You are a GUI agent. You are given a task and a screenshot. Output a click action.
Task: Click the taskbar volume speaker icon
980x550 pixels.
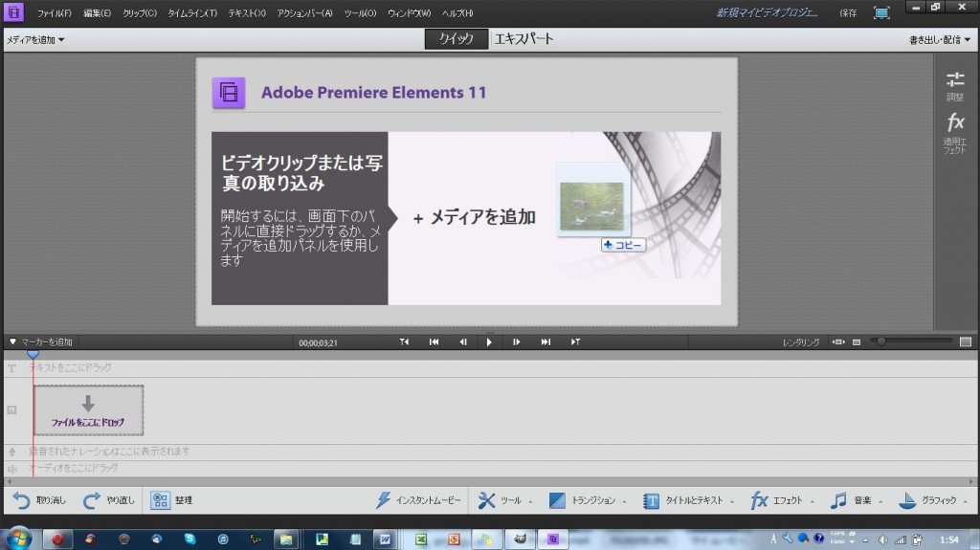click(x=882, y=539)
